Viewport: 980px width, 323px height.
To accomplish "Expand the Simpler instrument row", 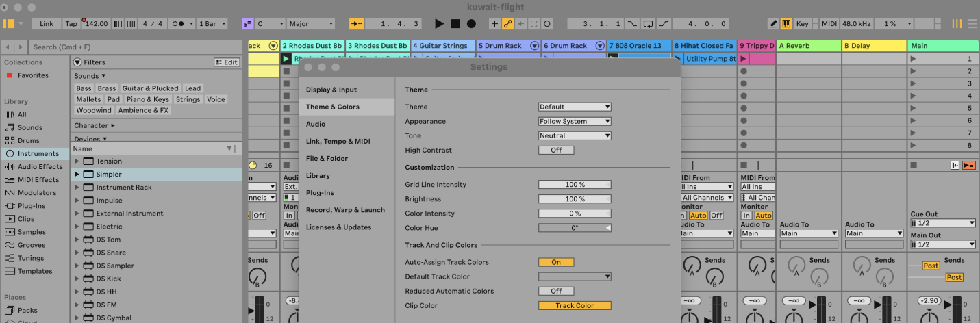I will [x=77, y=175].
